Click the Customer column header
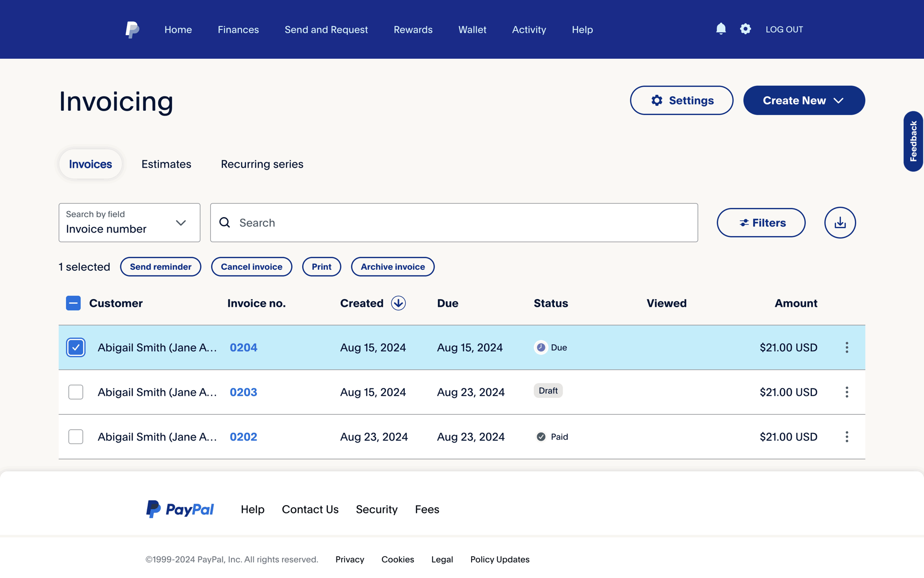924x578 pixels. (116, 303)
